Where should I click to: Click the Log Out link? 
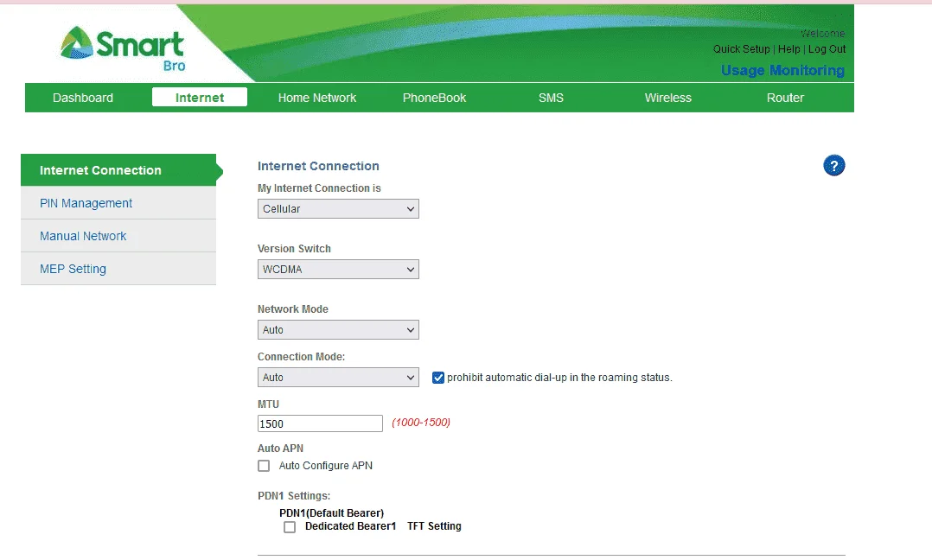(x=827, y=49)
